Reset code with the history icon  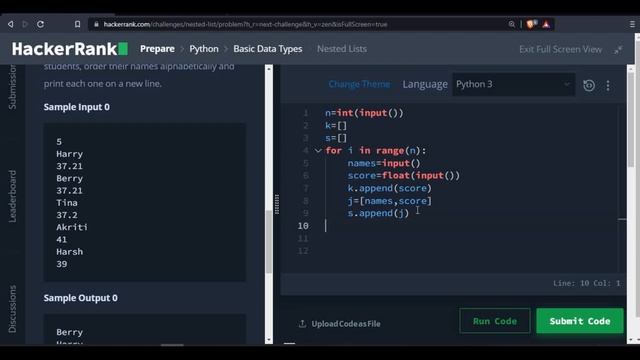click(x=589, y=85)
